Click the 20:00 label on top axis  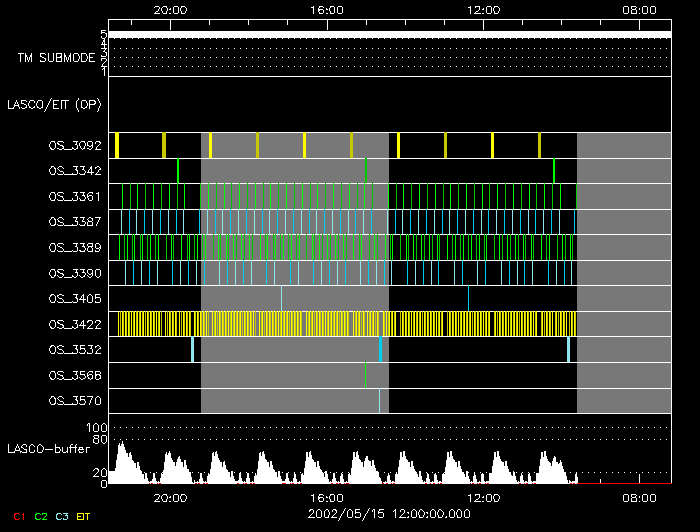(x=171, y=9)
